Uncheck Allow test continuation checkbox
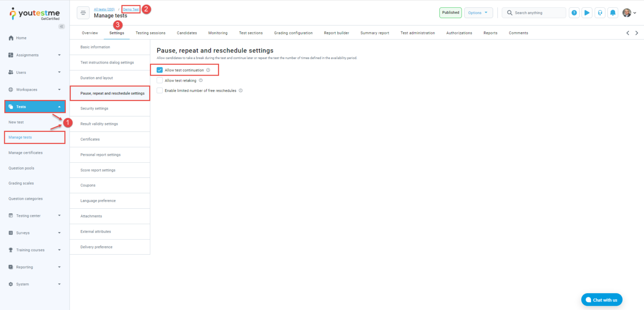The height and width of the screenshot is (310, 644). point(160,70)
